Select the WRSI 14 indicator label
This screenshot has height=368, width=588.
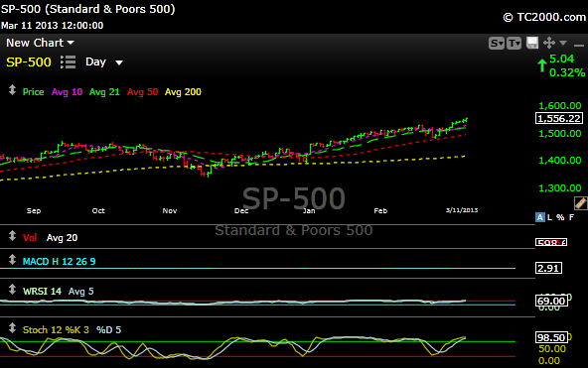(42, 292)
